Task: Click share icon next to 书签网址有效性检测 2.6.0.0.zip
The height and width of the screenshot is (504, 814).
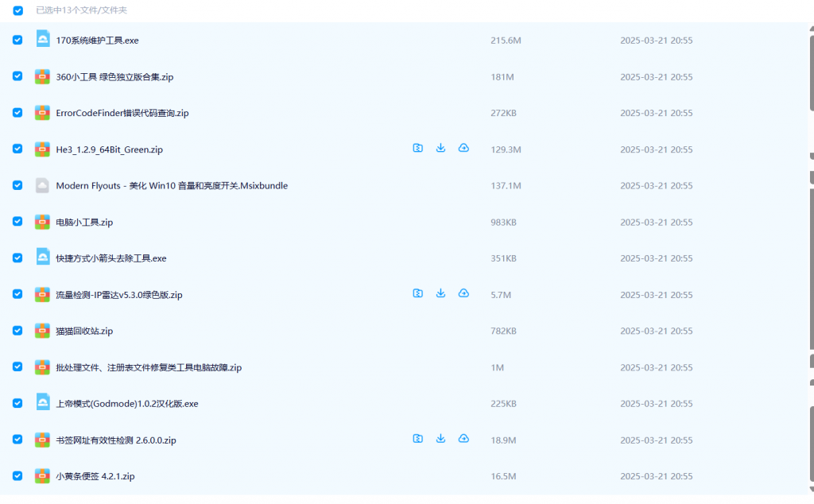Action: pyautogui.click(x=417, y=438)
